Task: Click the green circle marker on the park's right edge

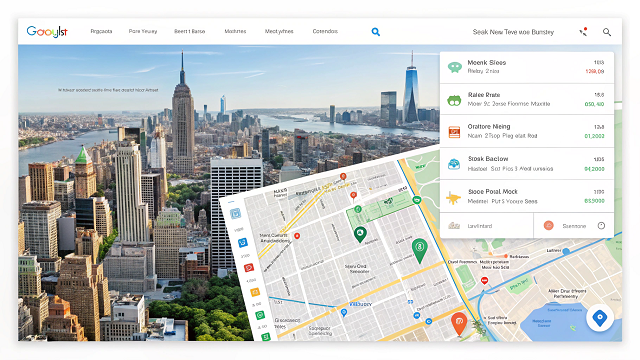Action: coord(417,200)
